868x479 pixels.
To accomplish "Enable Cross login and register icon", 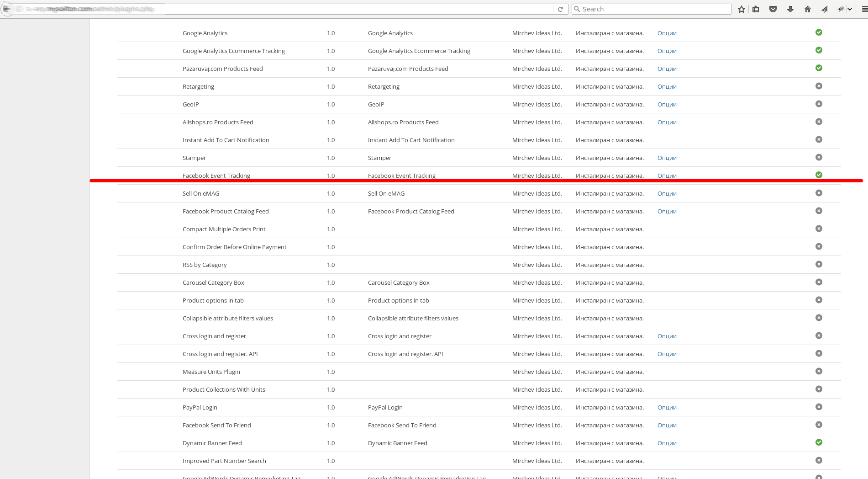I will click(819, 335).
